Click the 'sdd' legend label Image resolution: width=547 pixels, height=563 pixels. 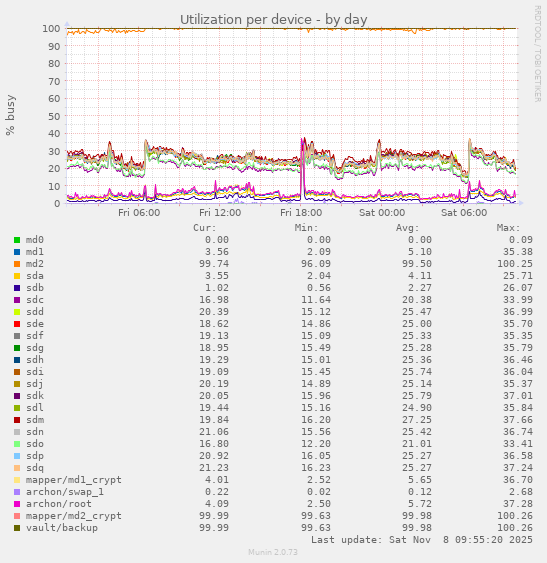34,312
